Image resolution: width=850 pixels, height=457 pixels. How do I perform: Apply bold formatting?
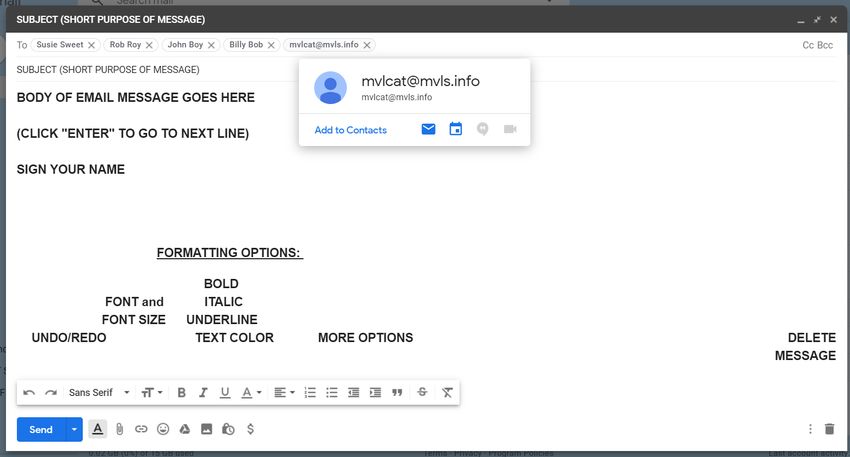tap(182, 392)
